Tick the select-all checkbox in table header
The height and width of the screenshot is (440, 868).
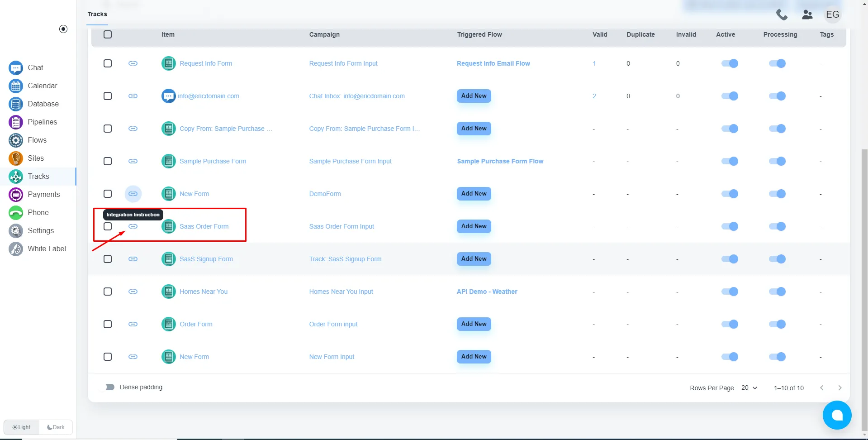108,34
